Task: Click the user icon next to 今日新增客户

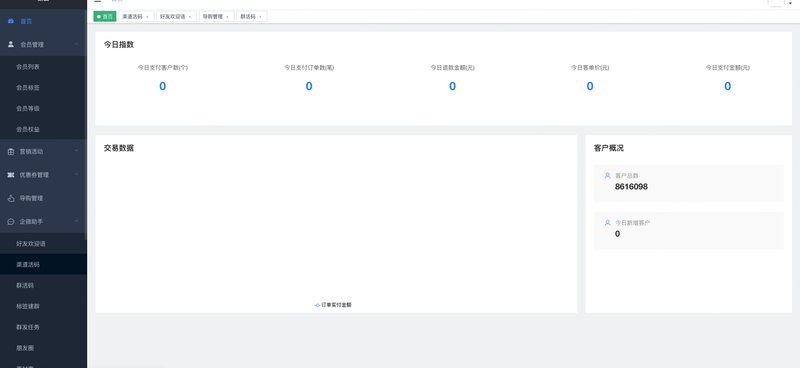Action: pyautogui.click(x=608, y=223)
